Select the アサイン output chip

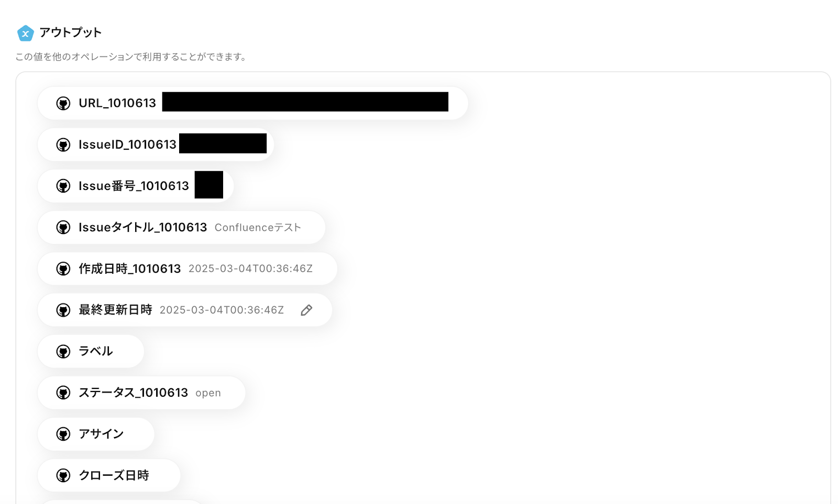click(96, 434)
